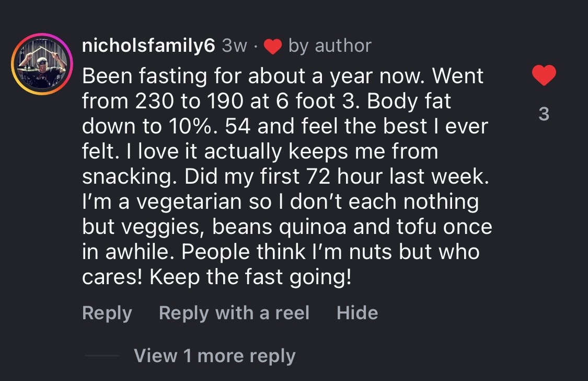This screenshot has width=588, height=381.
Task: Open nicholsfamily6's profile picture
Action: tap(42, 64)
